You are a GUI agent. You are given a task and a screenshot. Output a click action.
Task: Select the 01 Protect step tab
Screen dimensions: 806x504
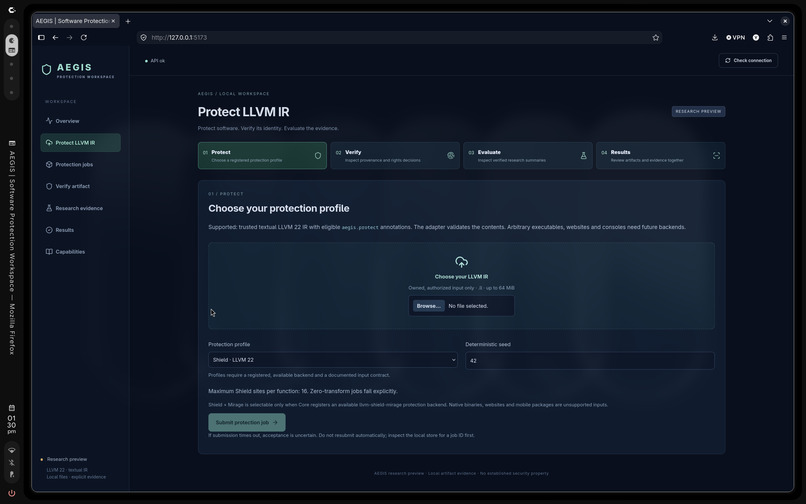coord(262,156)
